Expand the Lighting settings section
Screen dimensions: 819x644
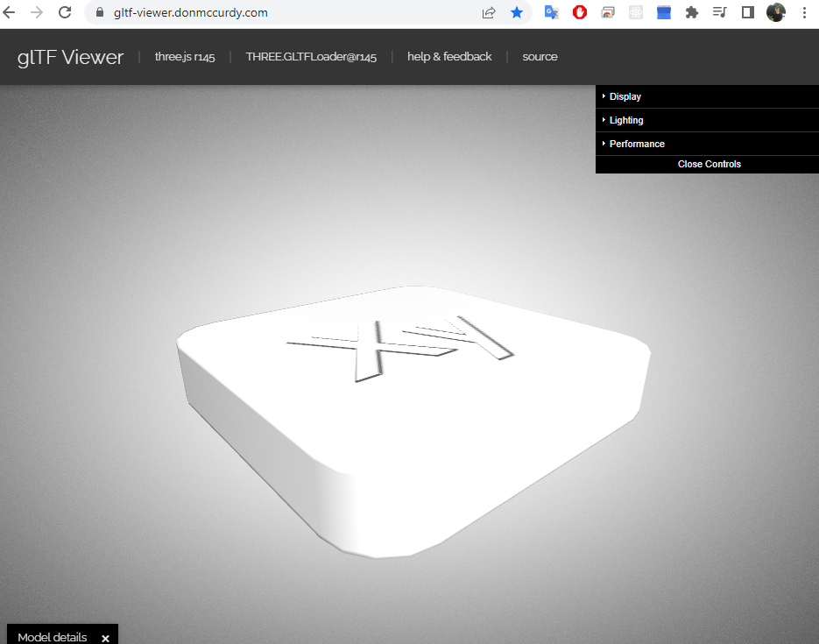click(x=625, y=120)
